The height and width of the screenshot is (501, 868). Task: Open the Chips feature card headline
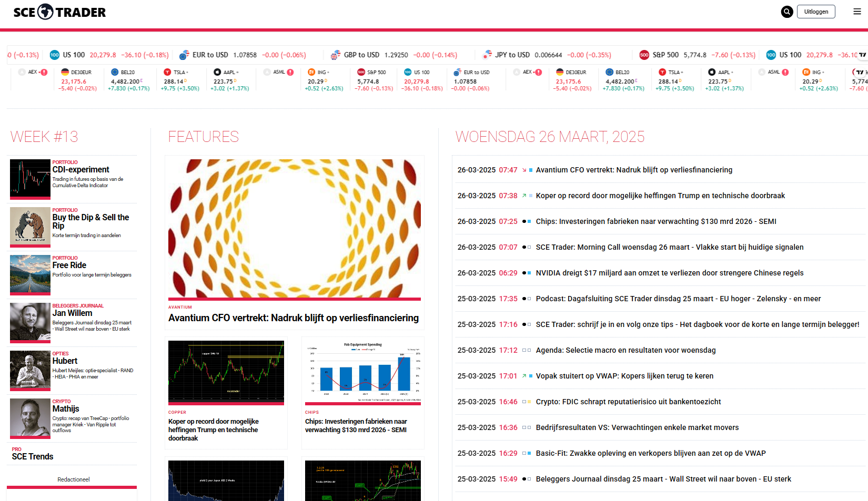356,425
